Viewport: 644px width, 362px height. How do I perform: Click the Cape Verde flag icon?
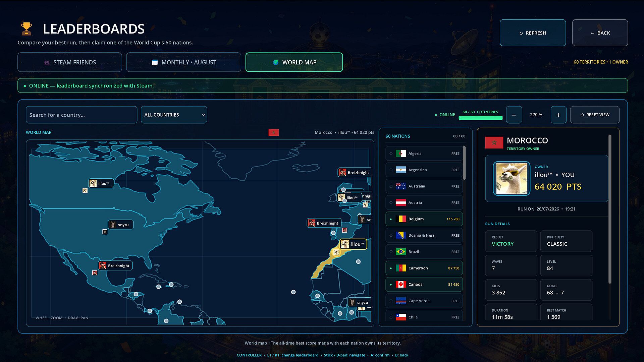(401, 301)
